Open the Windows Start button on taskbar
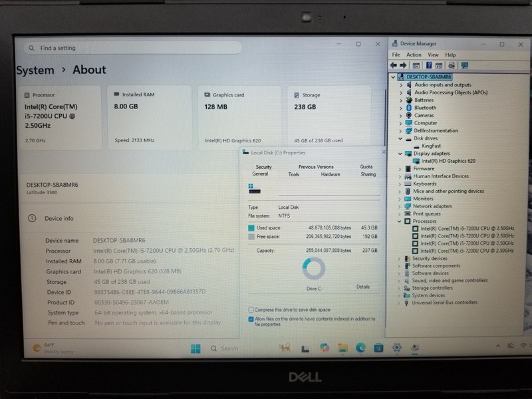The image size is (532, 399). coord(196,348)
